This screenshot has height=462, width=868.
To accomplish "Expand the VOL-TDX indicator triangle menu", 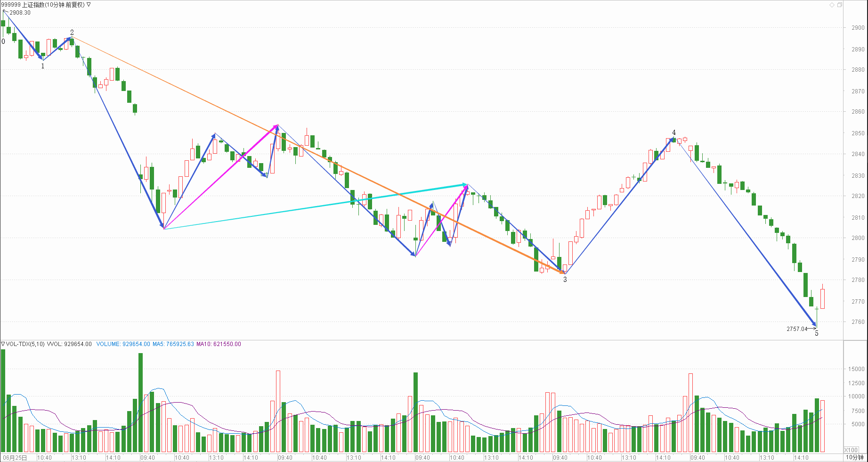I will (3, 344).
